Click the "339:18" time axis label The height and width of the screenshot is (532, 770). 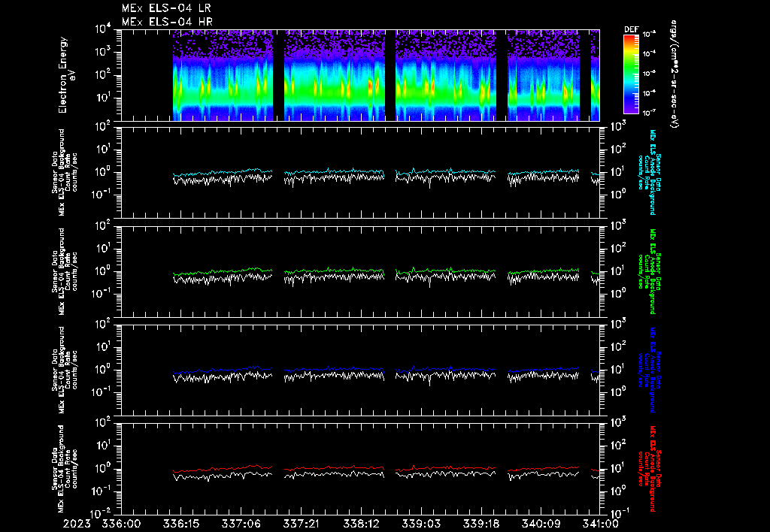[482, 524]
